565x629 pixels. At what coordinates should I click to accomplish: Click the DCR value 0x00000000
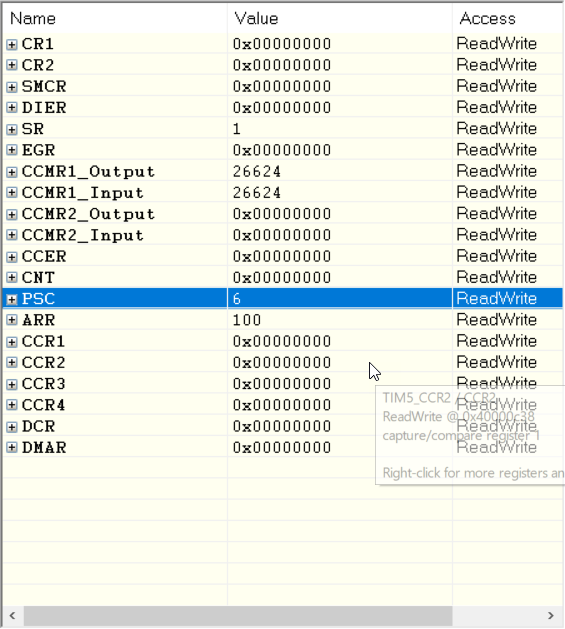pyautogui.click(x=282, y=427)
